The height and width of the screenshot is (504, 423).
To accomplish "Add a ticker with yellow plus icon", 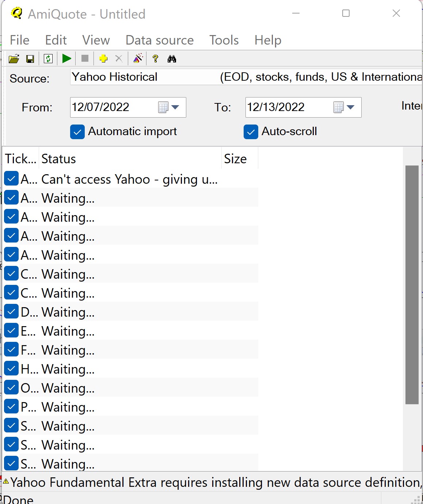I will [103, 59].
